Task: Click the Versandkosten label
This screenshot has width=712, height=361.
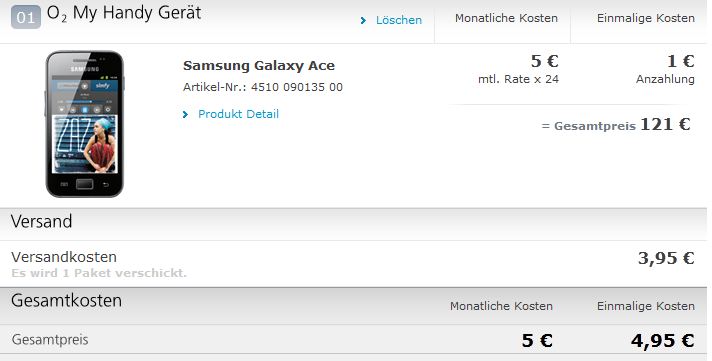Action: coord(64,257)
